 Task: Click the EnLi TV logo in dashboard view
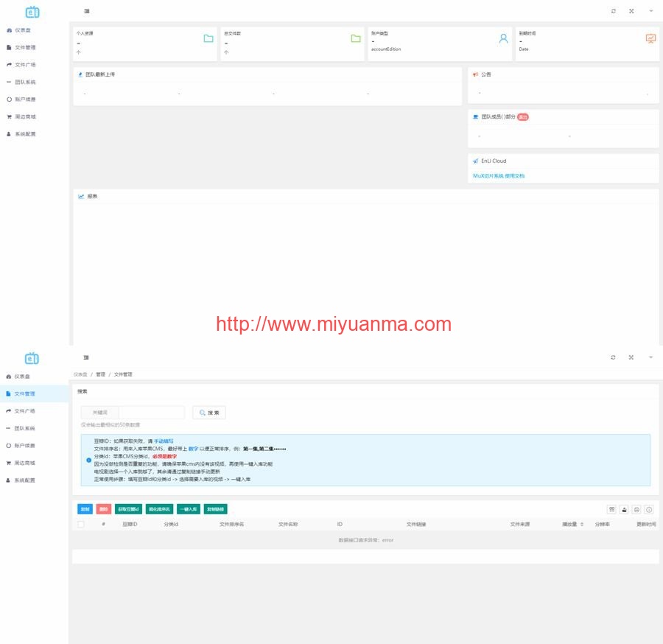(32, 13)
